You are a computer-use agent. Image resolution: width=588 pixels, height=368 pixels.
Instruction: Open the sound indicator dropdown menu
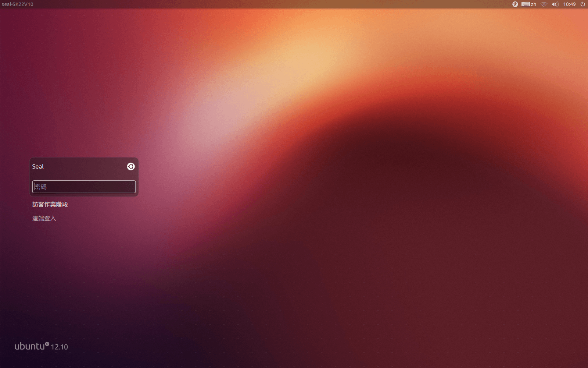pos(555,4)
